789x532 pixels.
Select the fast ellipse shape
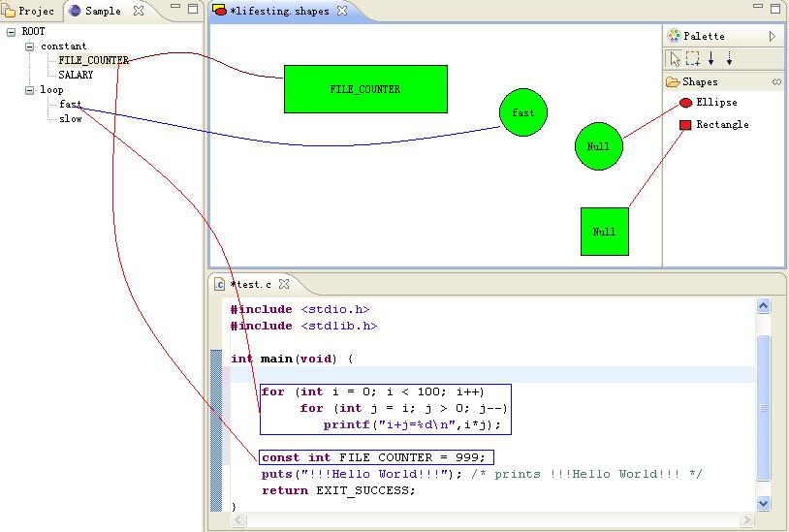coord(523,112)
